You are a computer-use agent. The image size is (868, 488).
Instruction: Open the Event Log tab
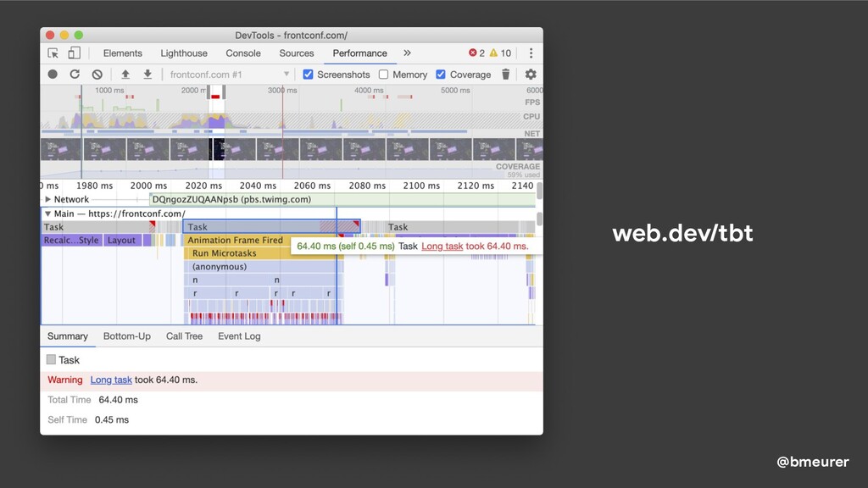pos(239,336)
